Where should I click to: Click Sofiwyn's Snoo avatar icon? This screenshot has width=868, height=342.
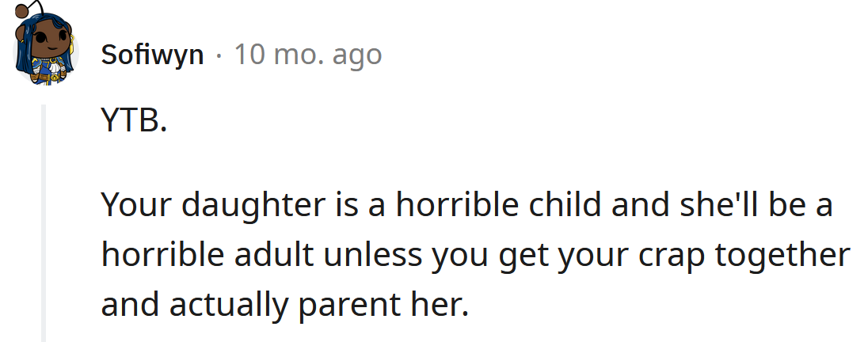coord(46,51)
